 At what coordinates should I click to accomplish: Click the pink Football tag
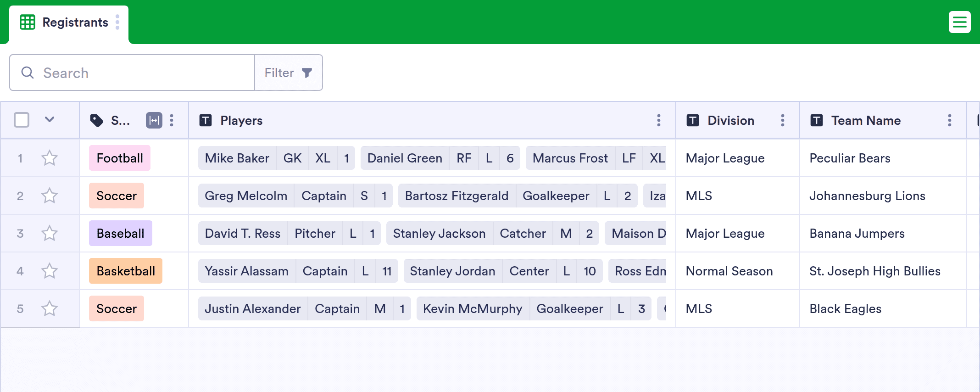point(120,158)
